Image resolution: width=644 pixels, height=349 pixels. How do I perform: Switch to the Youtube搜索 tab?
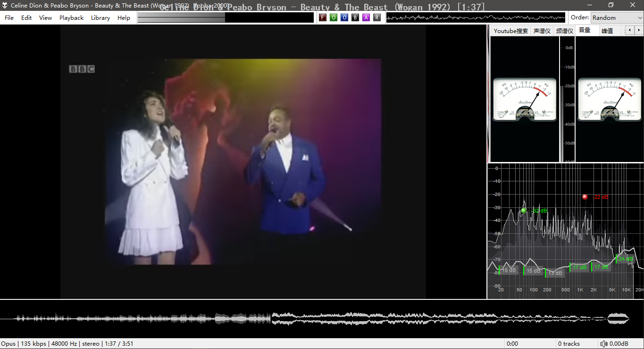pos(510,31)
